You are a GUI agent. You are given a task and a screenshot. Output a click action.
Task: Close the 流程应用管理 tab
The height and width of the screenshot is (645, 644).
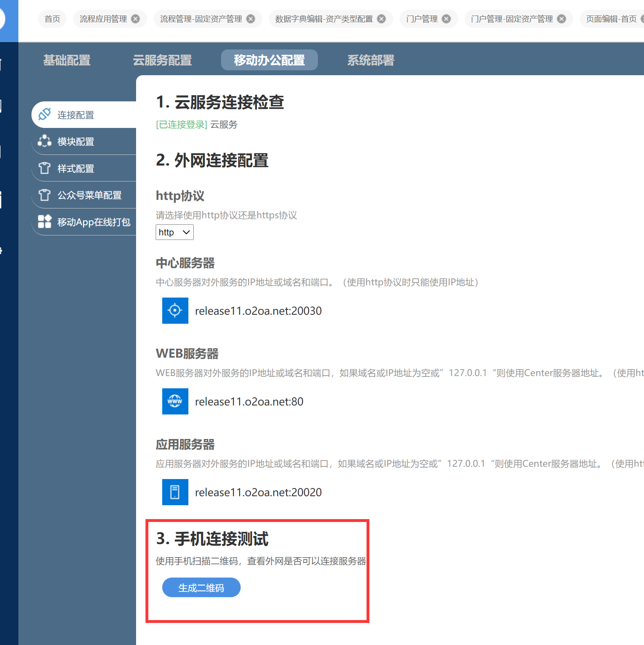click(x=136, y=19)
